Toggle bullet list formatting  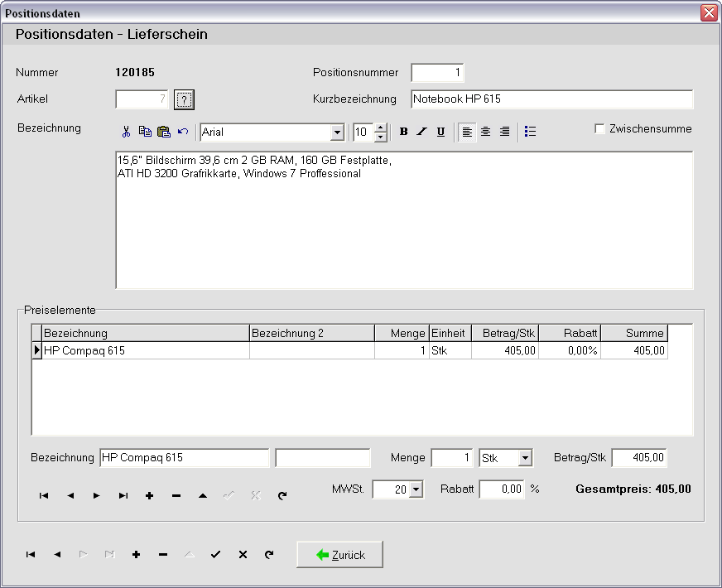click(530, 132)
